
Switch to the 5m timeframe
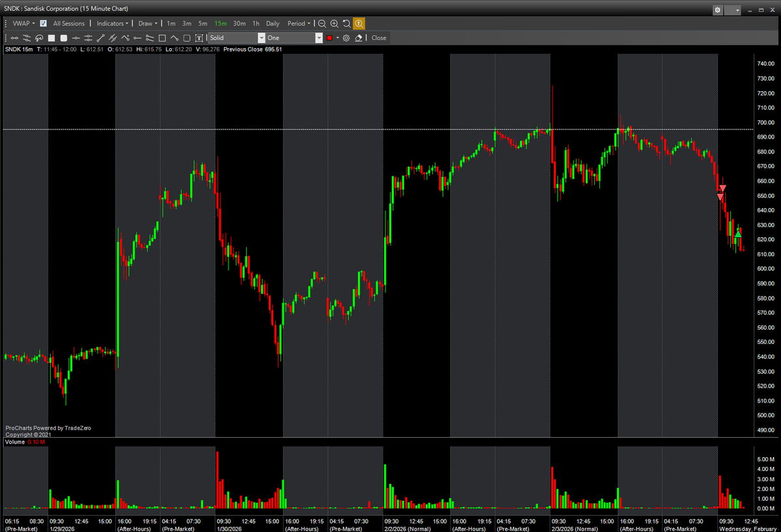tap(203, 23)
